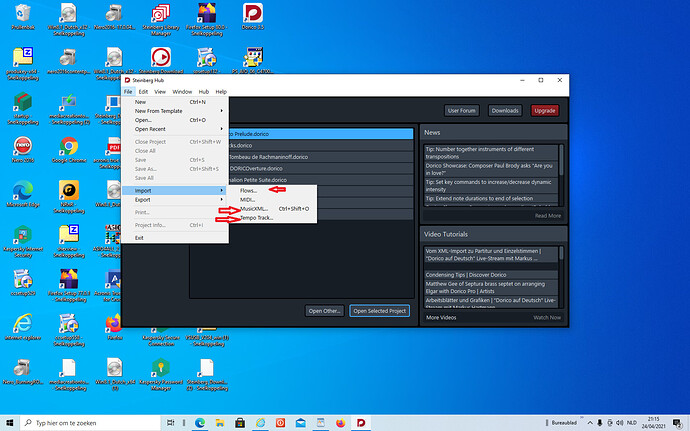The image size is (690, 431).
Task: Click the Open Other... button
Action: pos(324,311)
